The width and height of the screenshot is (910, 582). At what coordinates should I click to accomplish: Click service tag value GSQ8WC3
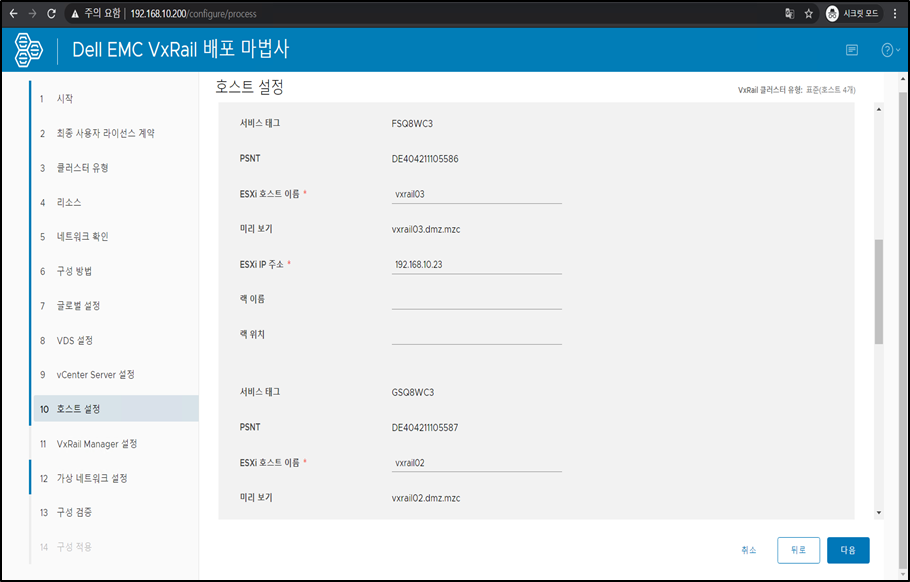pyautogui.click(x=413, y=392)
